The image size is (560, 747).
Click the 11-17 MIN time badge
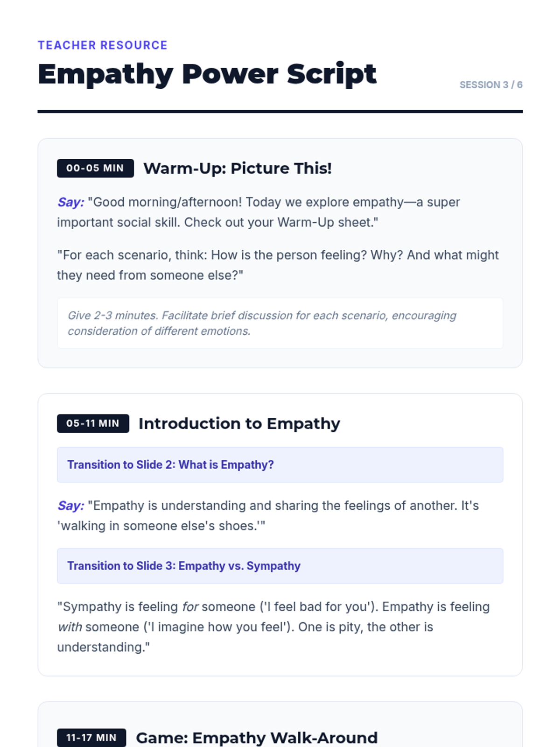pyautogui.click(x=91, y=738)
